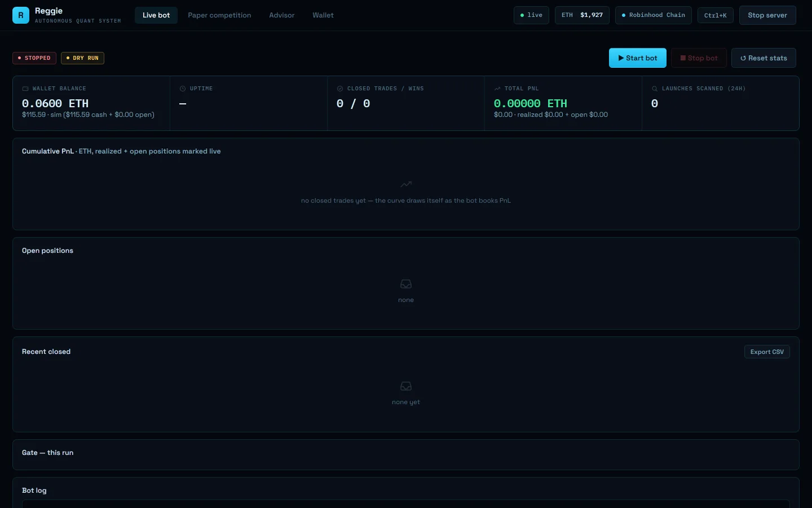Click the check-circle icon by Closed Trades
Viewport: 812px width, 508px height.
click(x=340, y=89)
